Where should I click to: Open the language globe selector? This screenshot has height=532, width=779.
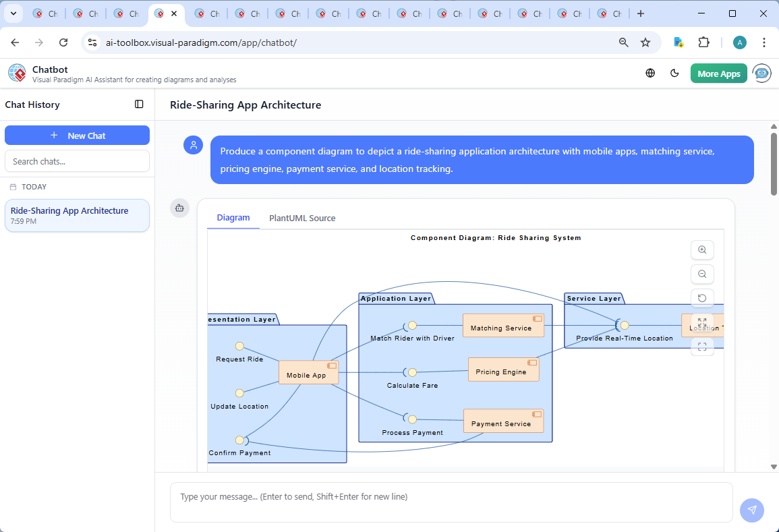(x=650, y=73)
